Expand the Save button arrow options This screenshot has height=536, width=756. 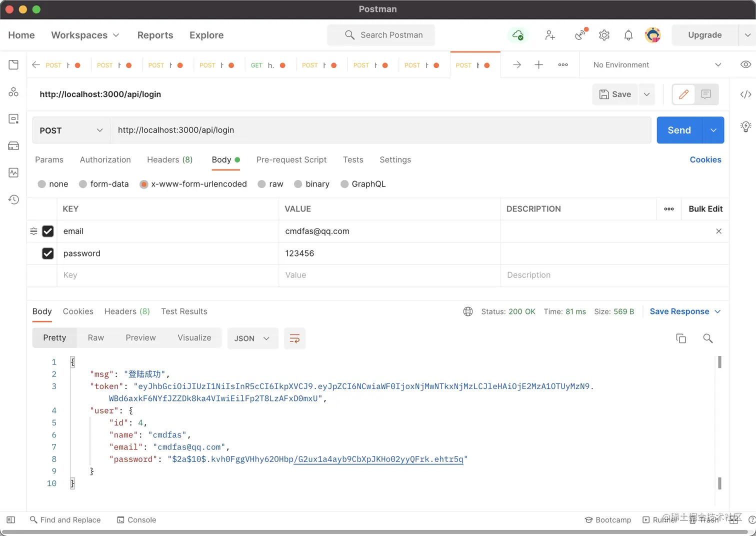(x=646, y=94)
